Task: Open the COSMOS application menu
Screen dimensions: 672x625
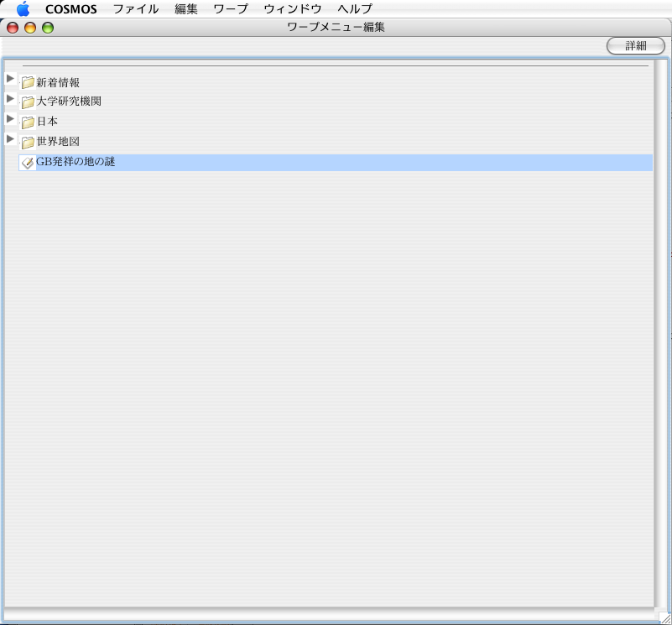Action: tap(71, 9)
